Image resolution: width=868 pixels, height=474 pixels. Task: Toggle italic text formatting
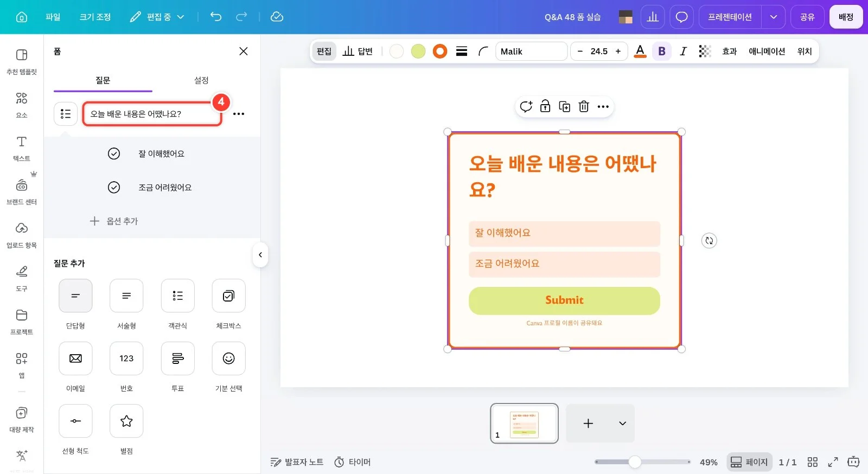683,51
